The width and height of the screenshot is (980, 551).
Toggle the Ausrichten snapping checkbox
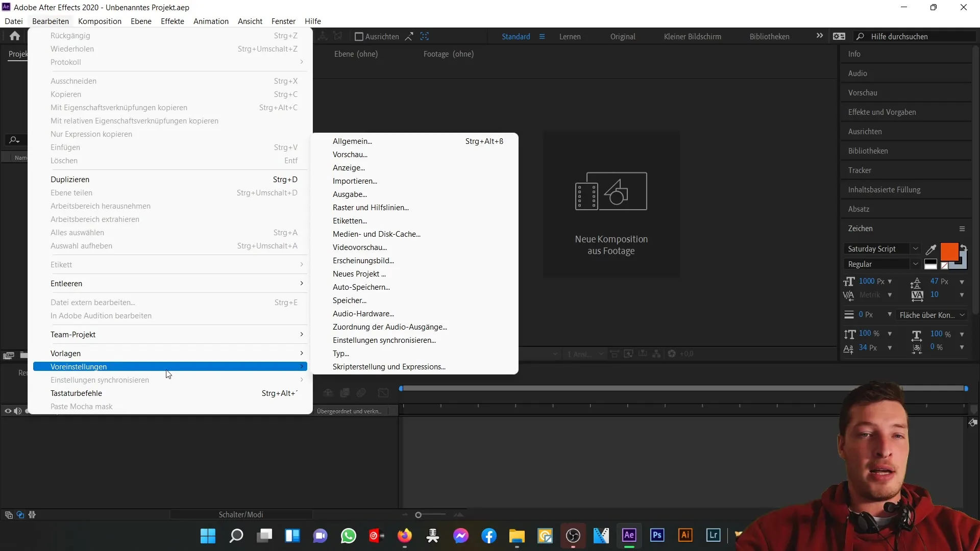click(359, 37)
